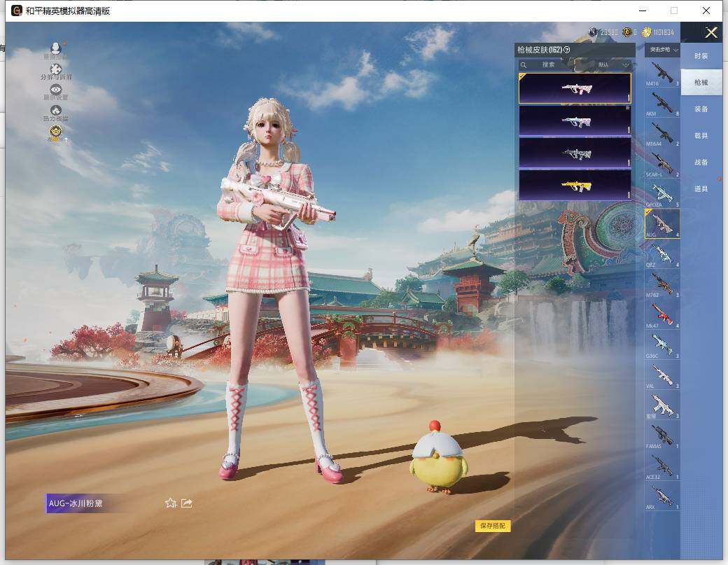Select the Mk47 weapon entry

coord(662,315)
